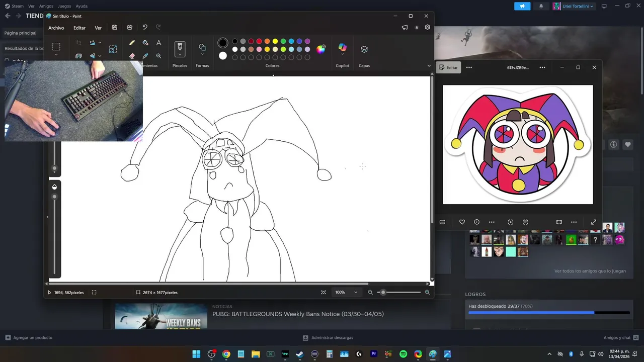Zoom out with the minus icon
644x362 pixels.
[370, 292]
